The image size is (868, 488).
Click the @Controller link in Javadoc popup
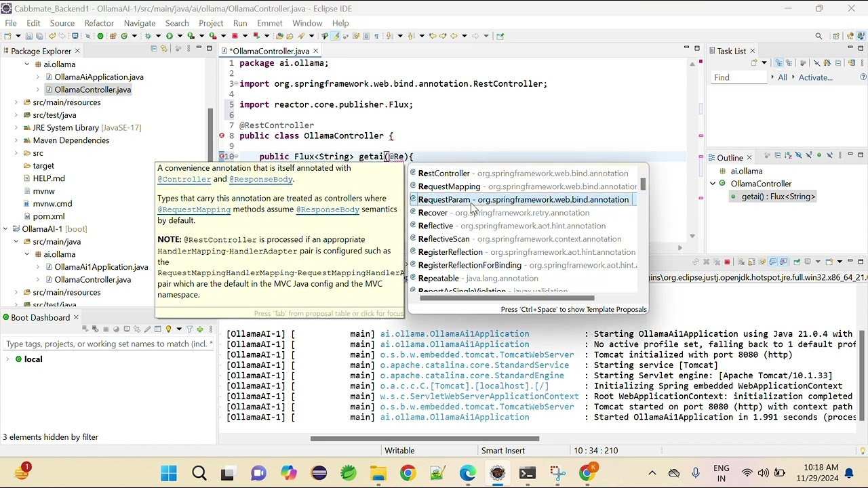click(184, 180)
